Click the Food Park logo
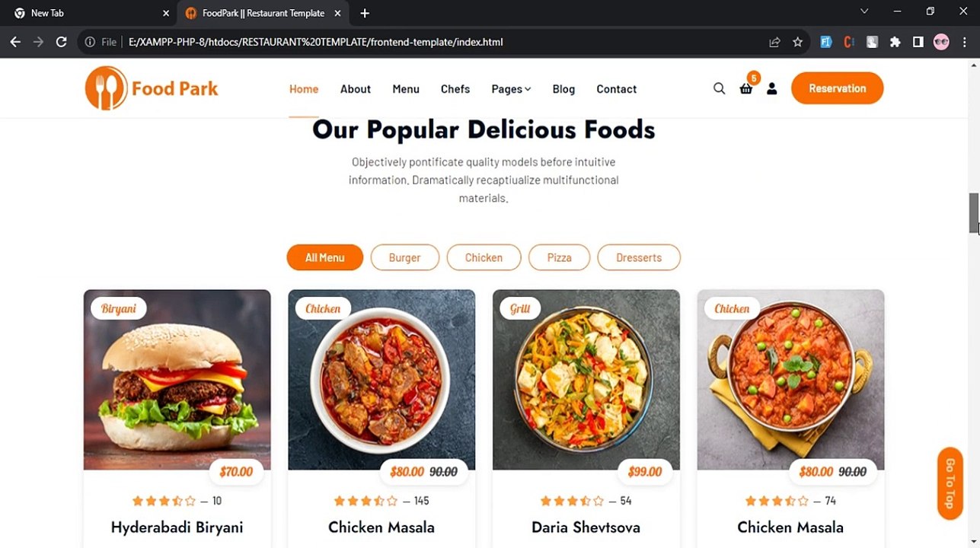Image resolution: width=980 pixels, height=548 pixels. [x=152, y=88]
